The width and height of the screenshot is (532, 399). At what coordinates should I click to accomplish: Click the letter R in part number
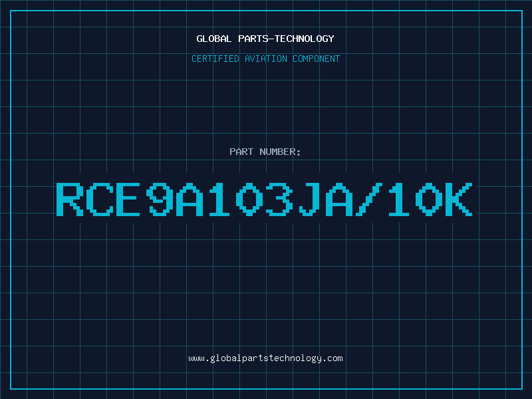point(70,199)
